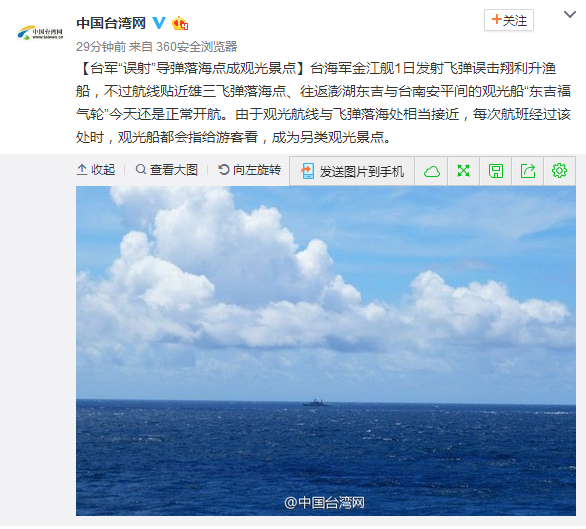Click the green share export icon
This screenshot has height=529, width=586.
click(528, 171)
